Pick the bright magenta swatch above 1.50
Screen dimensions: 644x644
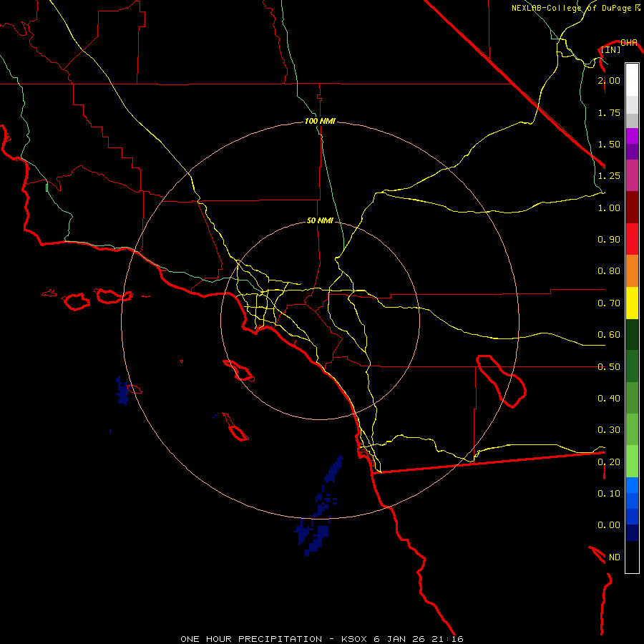tap(632, 136)
